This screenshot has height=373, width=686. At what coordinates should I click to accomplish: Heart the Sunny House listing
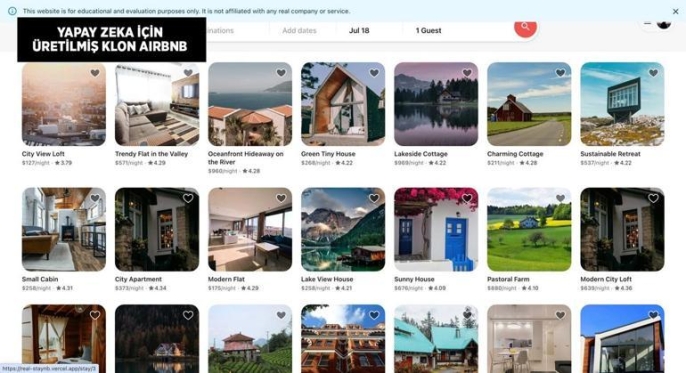point(467,199)
